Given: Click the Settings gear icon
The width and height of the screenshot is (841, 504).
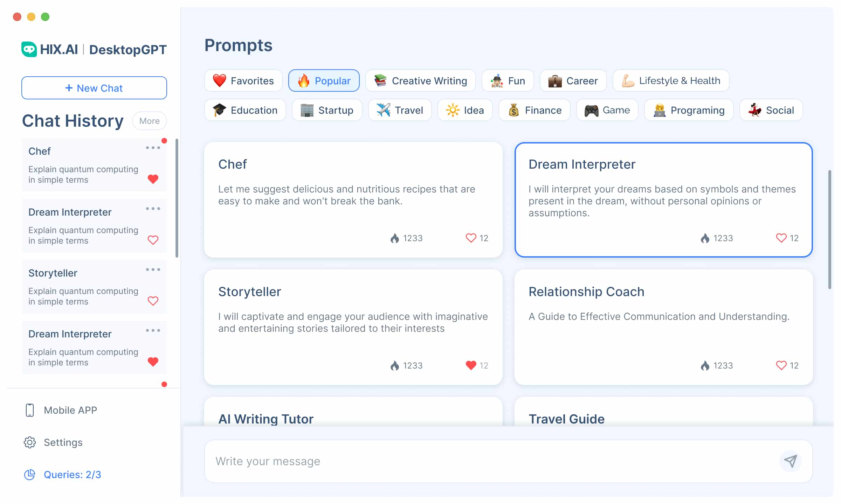Looking at the screenshot, I should point(28,442).
